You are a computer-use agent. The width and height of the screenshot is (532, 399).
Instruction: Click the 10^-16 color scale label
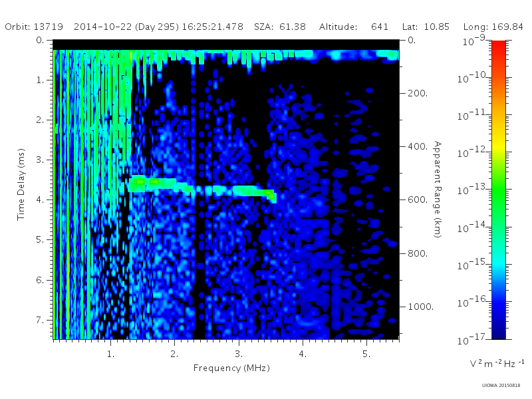473,301
